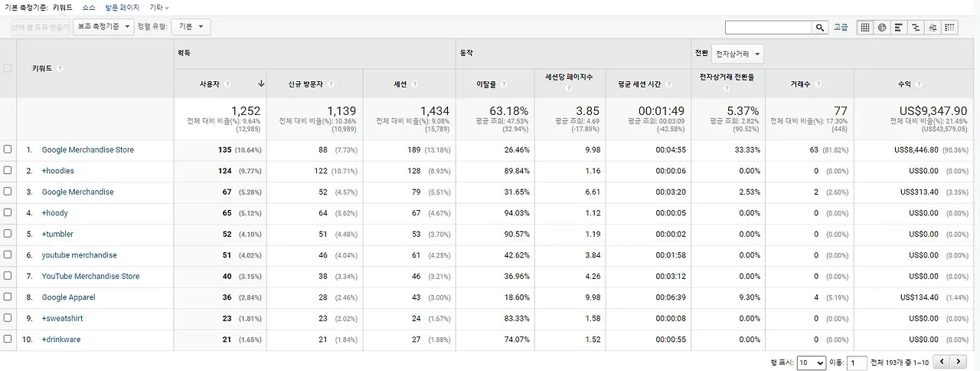Expand the 기타 dimension dropdown
This screenshot has width=980, height=371.
(x=159, y=7)
